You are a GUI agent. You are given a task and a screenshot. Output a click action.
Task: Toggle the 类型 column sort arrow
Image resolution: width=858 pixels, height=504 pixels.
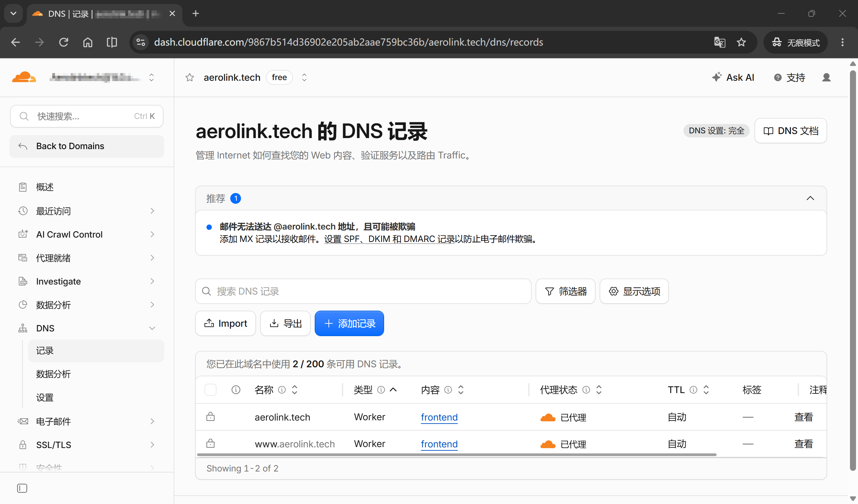tap(393, 390)
